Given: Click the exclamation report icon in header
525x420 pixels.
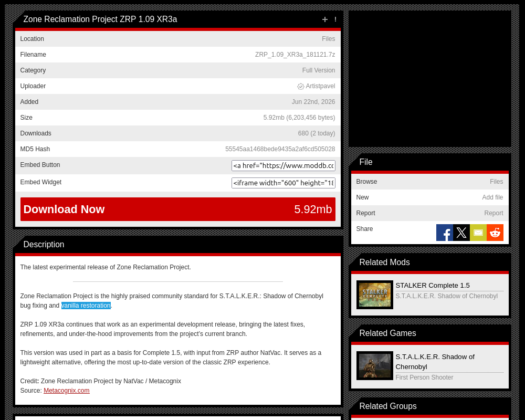Looking at the screenshot, I should tap(335, 19).
